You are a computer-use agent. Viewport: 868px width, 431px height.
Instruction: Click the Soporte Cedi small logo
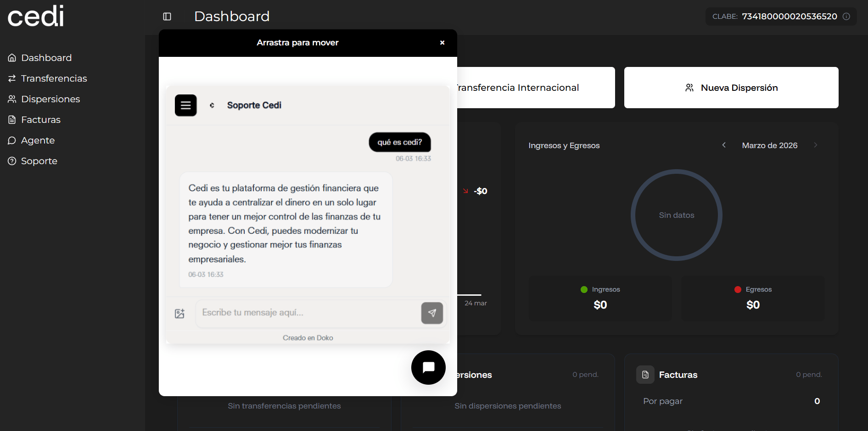pos(212,105)
